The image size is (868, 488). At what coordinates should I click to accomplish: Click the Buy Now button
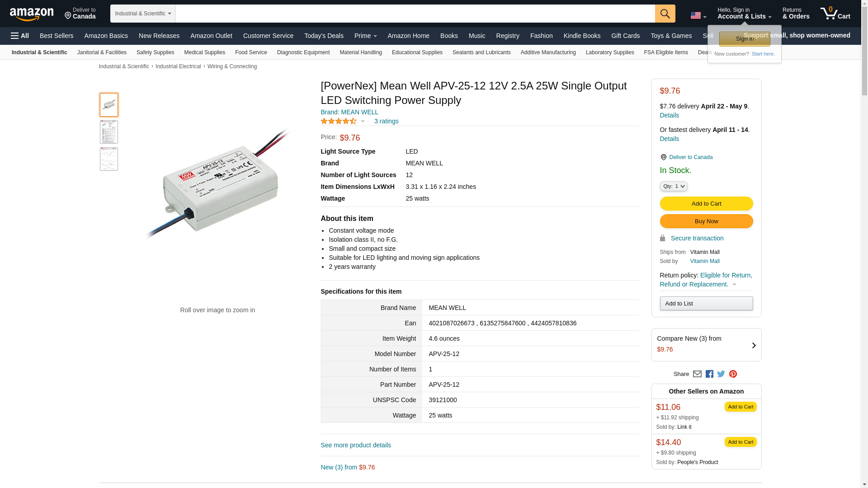point(706,221)
